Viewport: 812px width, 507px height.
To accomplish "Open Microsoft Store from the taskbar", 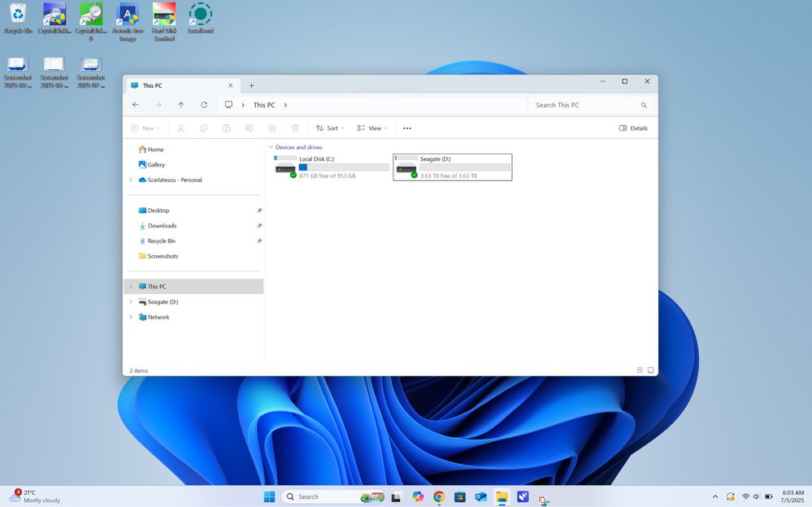I will click(460, 496).
